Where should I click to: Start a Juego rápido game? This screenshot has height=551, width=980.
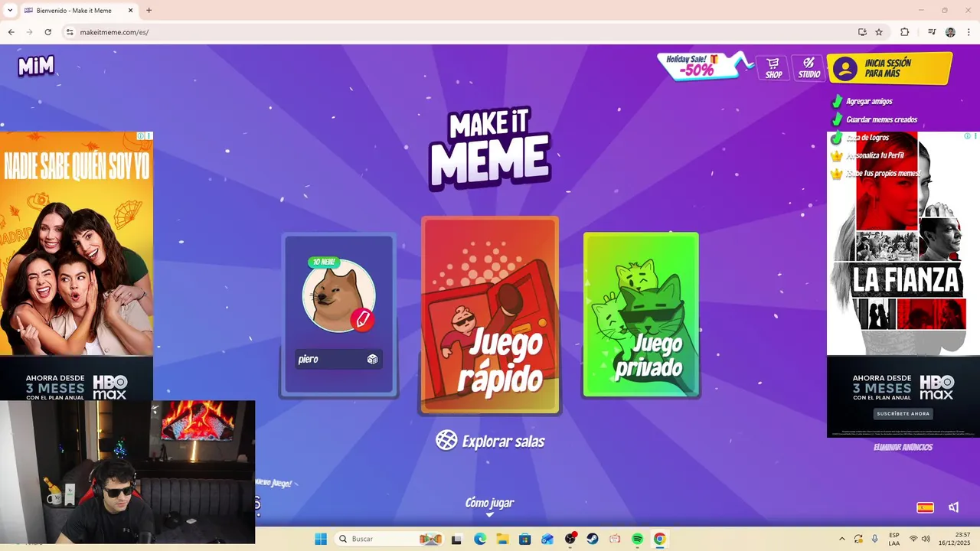490,315
